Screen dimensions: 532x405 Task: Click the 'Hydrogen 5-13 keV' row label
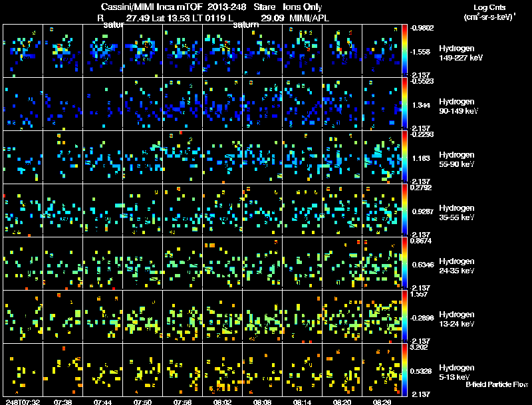(x=457, y=372)
